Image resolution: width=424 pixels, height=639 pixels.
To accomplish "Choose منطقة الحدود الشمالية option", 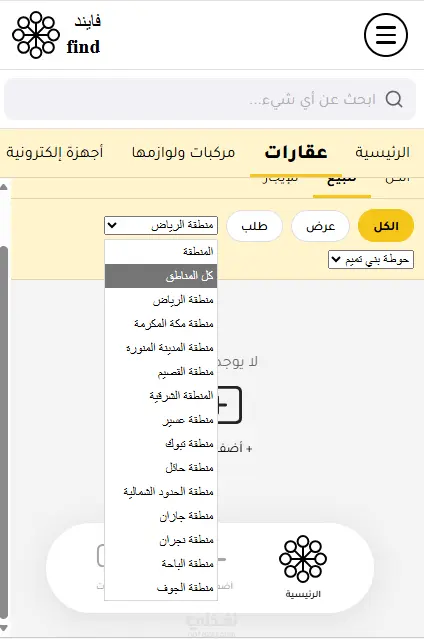I will coord(161,492).
